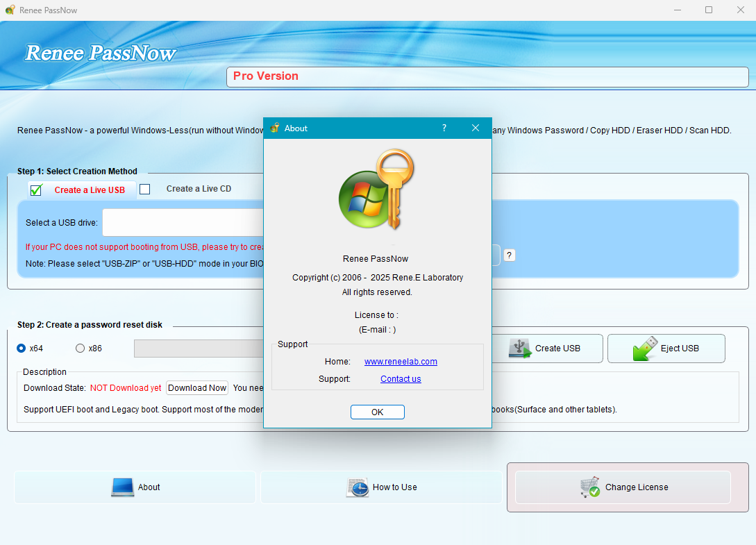Viewport: 756px width, 545px height.
Task: Click the shopping cart Change License icon
Action: 590,487
